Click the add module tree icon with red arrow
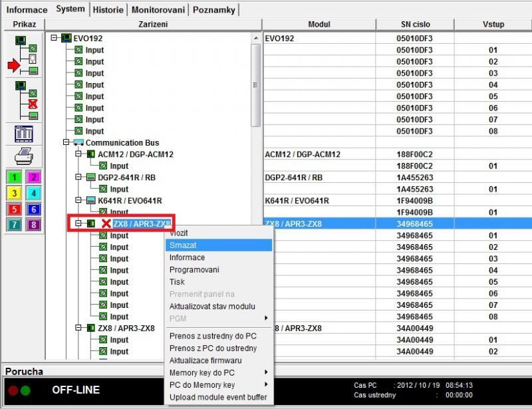This screenshot has width=532, height=409. click(x=22, y=55)
